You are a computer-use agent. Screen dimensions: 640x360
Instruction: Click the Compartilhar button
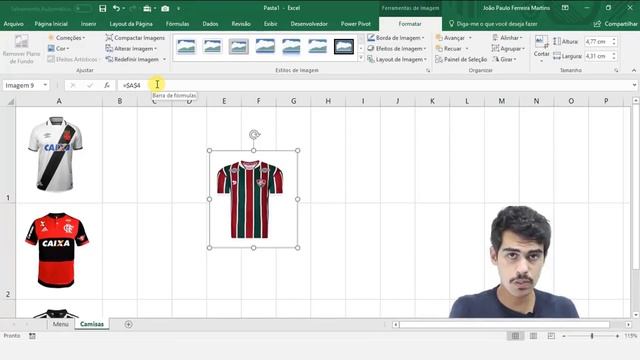pos(616,24)
